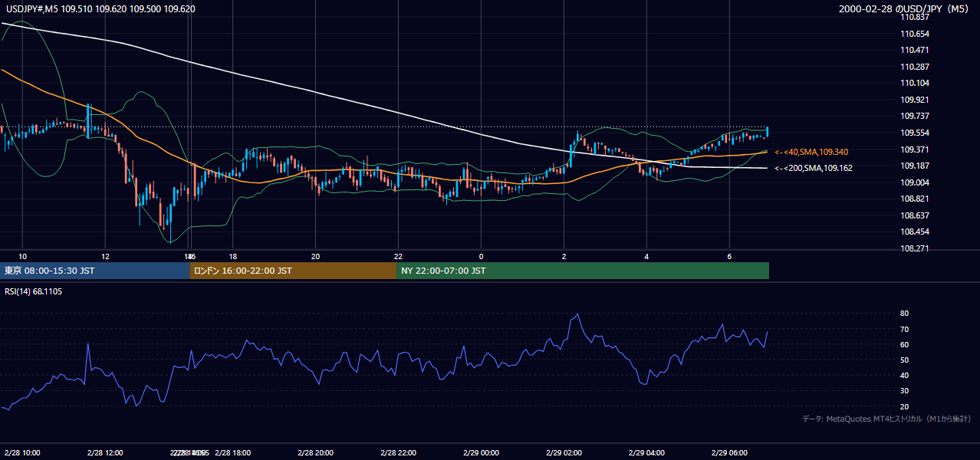
Task: Click the RSI scale value 80
Action: tap(904, 314)
